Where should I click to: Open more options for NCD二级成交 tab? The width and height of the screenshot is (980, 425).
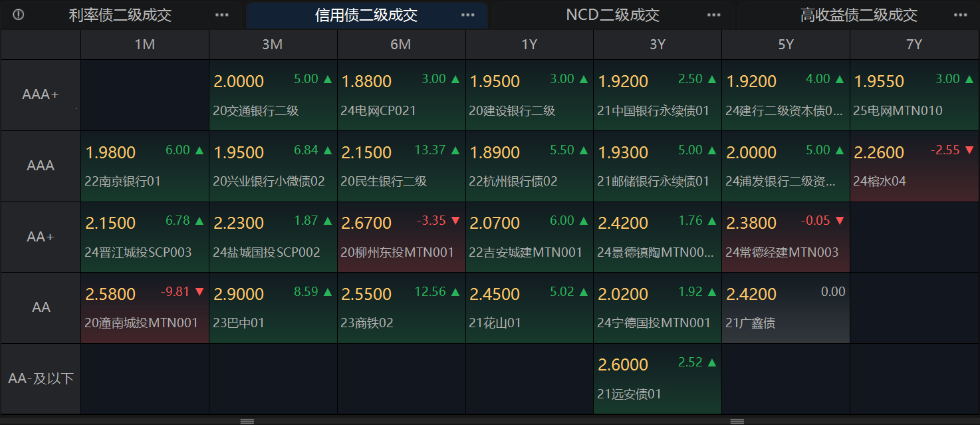pyautogui.click(x=714, y=15)
